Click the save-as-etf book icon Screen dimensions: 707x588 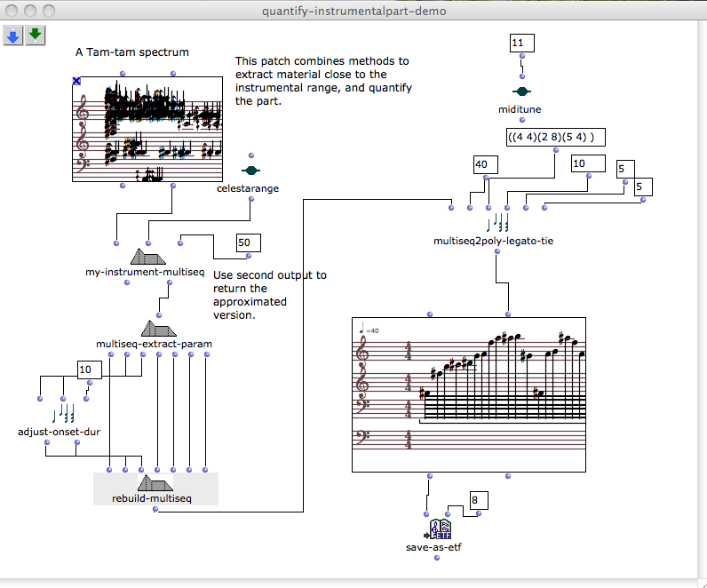click(x=441, y=530)
